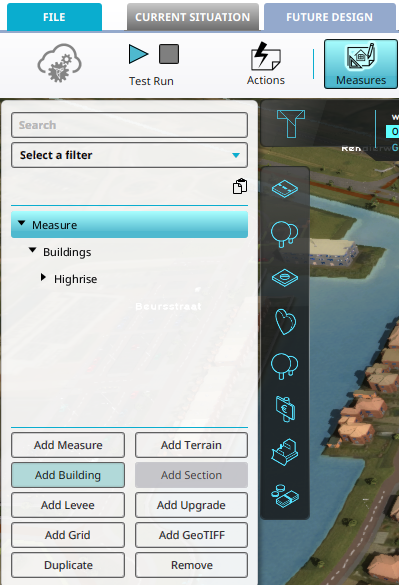Click the Add Upgrade button
399x585 pixels.
click(191, 505)
